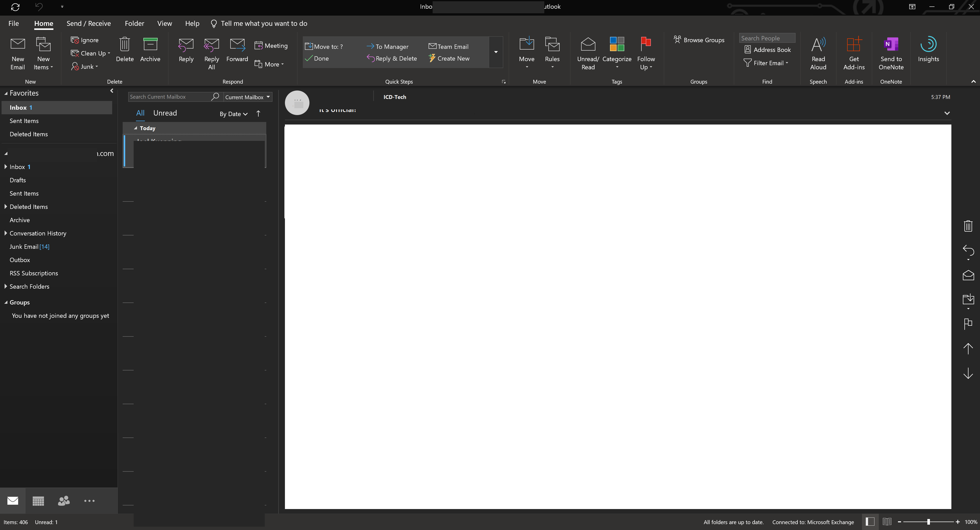Delete the selected message
The height and width of the screenshot is (530, 980).
pos(125,50)
